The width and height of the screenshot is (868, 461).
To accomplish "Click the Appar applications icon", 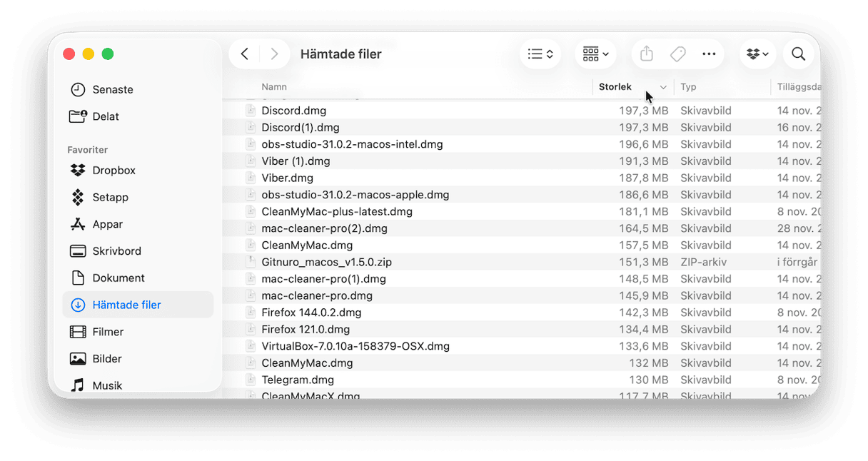I will pos(78,224).
